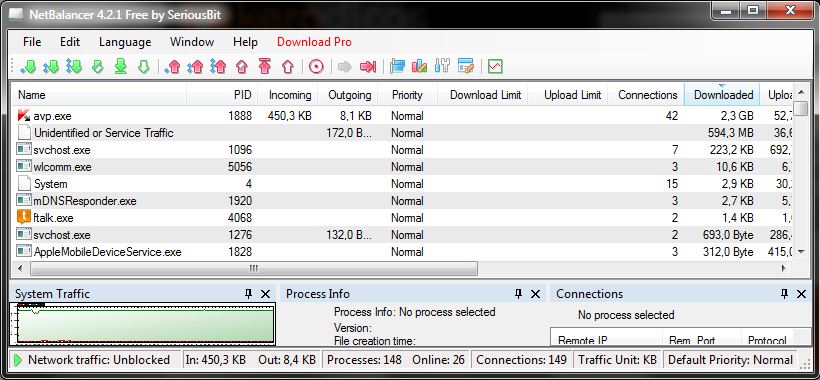Click the striped red upload arrow icon
Screen dimensions: 820x380
point(242,66)
